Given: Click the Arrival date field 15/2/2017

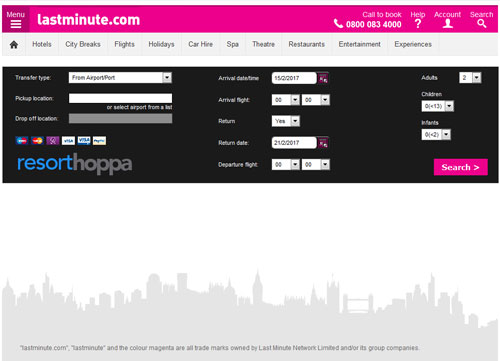Looking at the screenshot, I should [294, 78].
